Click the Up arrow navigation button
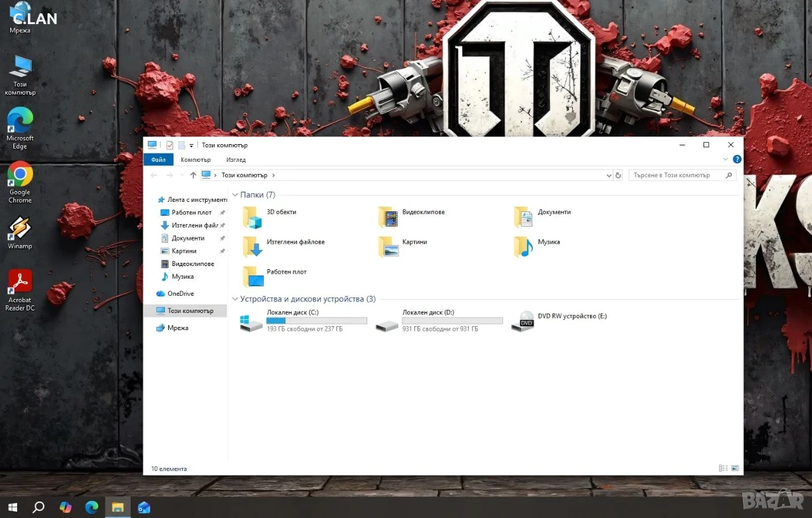 (193, 175)
